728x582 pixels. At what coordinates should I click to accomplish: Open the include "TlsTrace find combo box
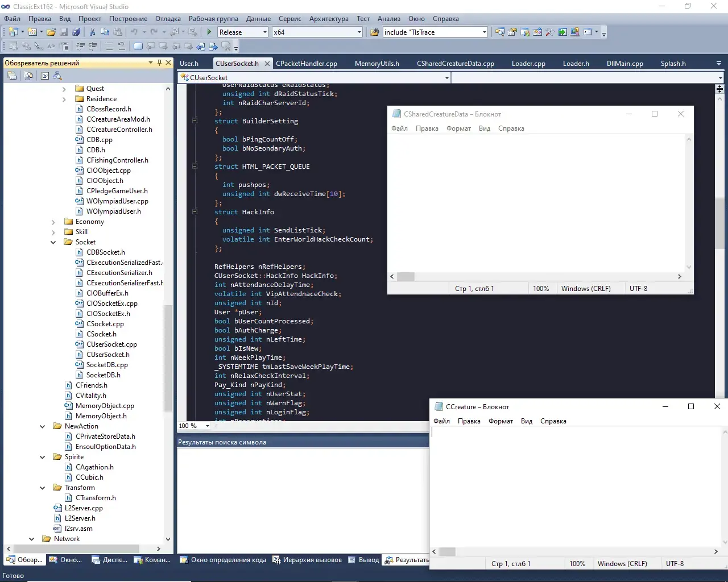pyautogui.click(x=435, y=32)
